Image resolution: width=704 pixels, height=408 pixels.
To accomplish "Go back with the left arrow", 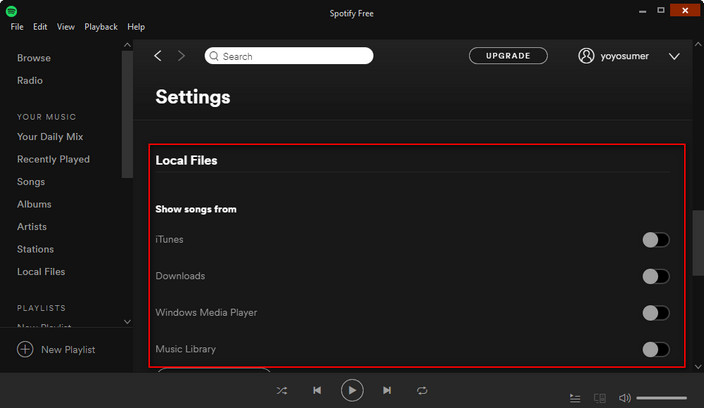I will 158,56.
